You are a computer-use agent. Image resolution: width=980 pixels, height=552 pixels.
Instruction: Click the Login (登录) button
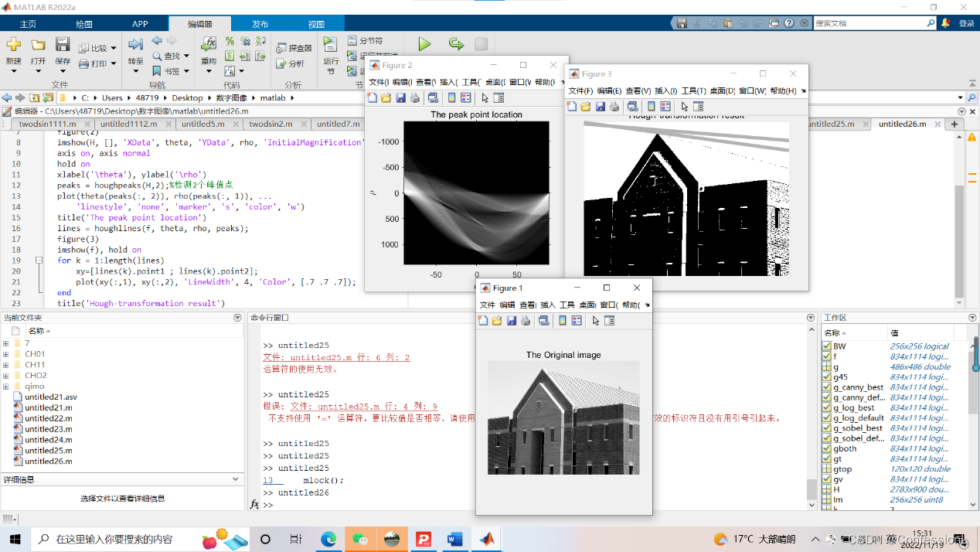[x=966, y=23]
